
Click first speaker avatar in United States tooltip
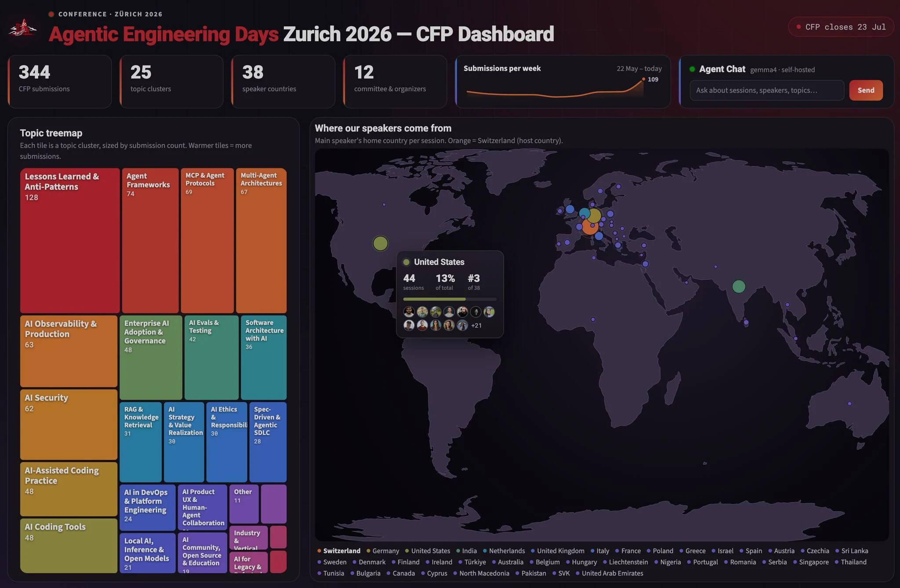(409, 312)
